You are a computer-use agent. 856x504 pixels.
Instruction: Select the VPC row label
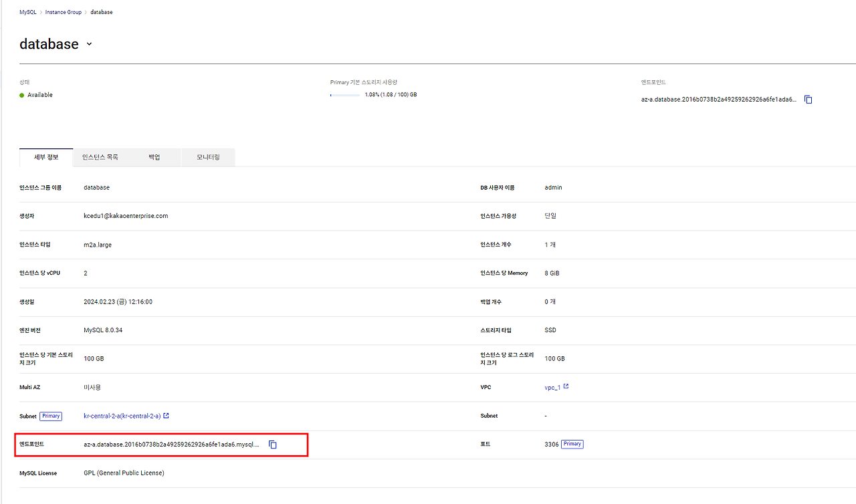click(486, 387)
